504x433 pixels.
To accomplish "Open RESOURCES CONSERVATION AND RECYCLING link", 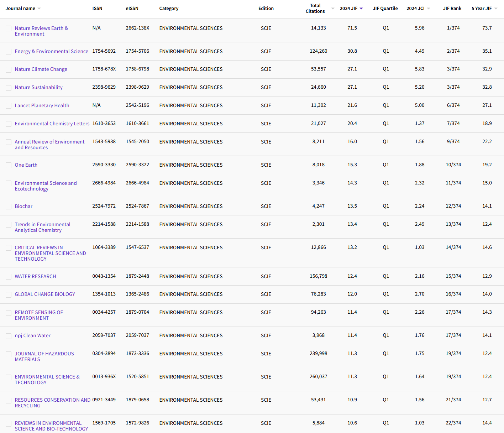I will tap(52, 403).
